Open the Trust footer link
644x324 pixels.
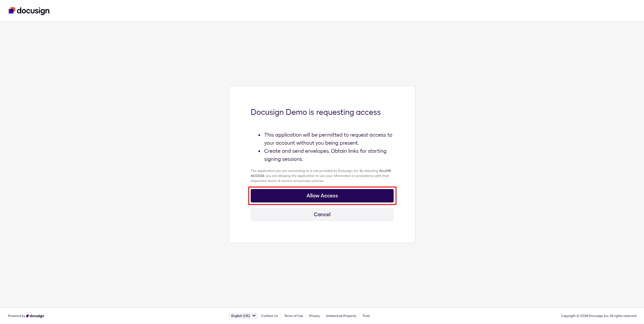tap(366, 316)
